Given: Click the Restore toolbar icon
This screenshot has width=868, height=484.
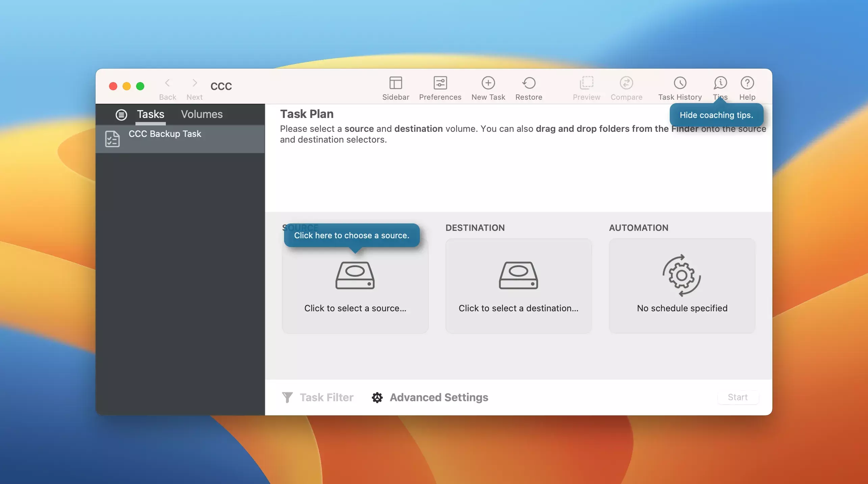Looking at the screenshot, I should coord(529,83).
